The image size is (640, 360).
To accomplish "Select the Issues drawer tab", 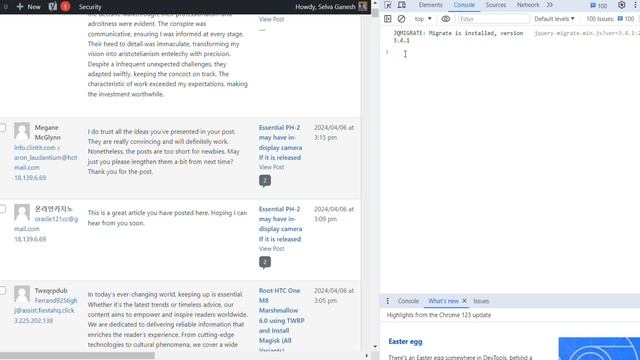I will pos(481,301).
